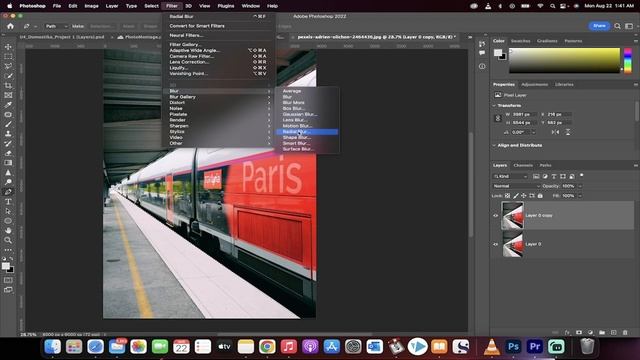The width and height of the screenshot is (640, 360).
Task: Open the Fill slider dropdown arrow
Action: point(580,196)
